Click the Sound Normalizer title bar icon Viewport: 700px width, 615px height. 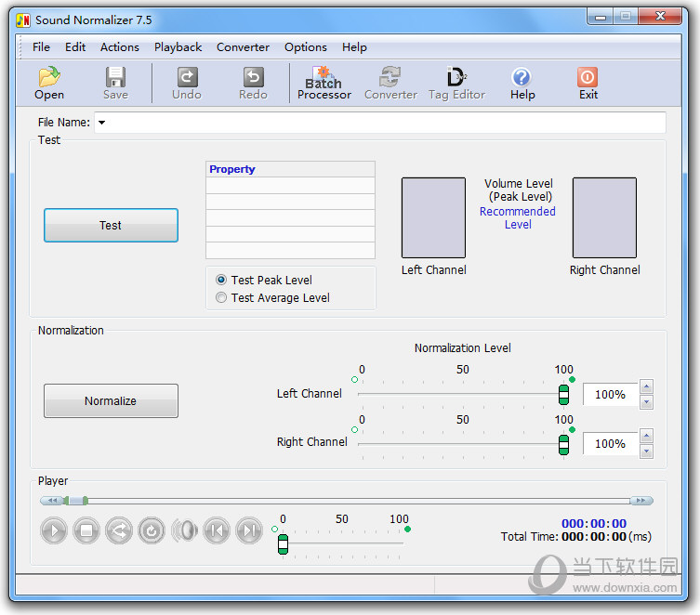tap(22, 20)
